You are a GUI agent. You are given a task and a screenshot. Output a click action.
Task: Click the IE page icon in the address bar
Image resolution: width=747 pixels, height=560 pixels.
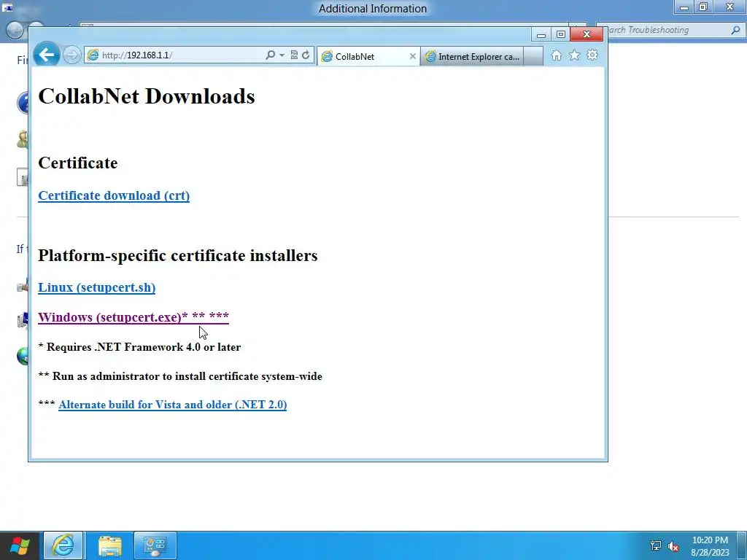click(93, 55)
